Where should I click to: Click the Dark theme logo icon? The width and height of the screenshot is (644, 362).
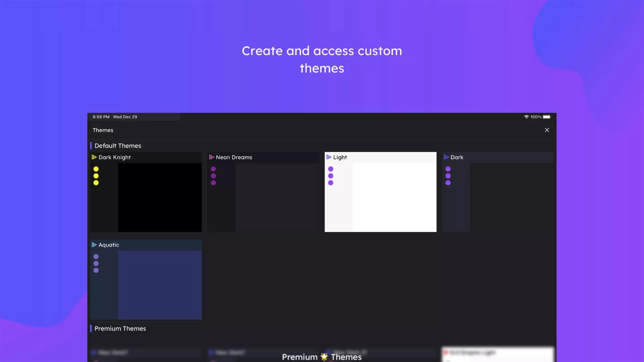point(446,157)
